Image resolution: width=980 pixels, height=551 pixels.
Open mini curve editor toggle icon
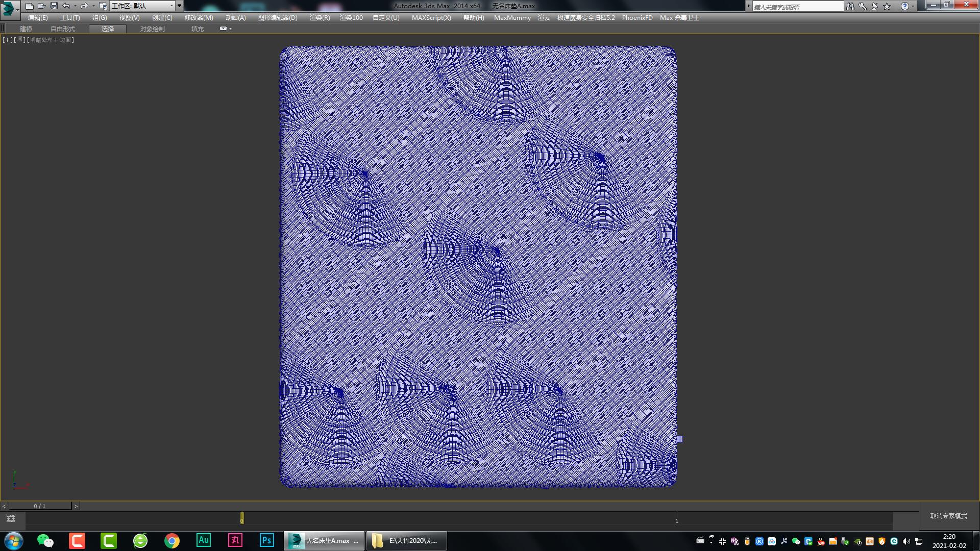[x=11, y=518]
